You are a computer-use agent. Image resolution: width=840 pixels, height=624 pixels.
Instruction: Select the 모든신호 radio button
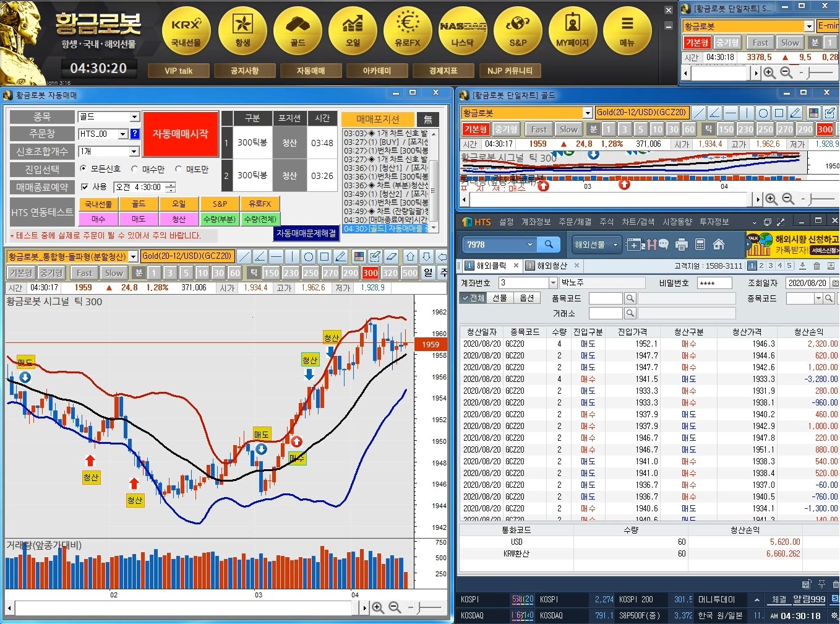[84, 168]
